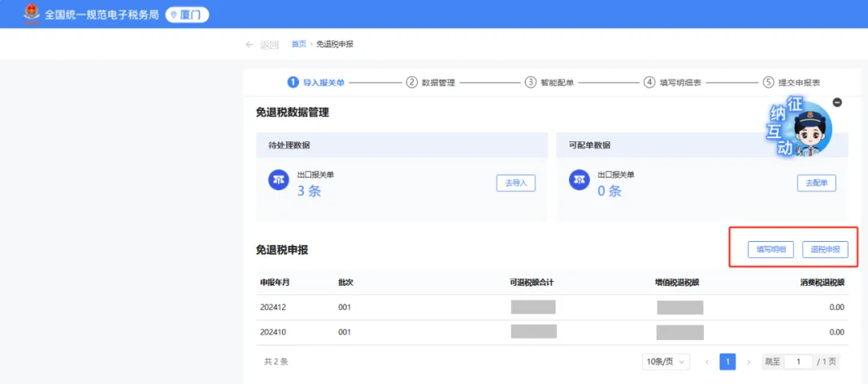This screenshot has height=384, width=868.
Task: Select step 1 导入报关单
Action: 316,83
